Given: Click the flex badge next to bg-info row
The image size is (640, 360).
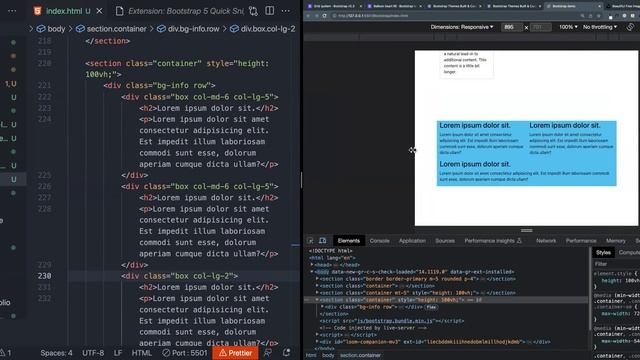Looking at the screenshot, I should 431,307.
